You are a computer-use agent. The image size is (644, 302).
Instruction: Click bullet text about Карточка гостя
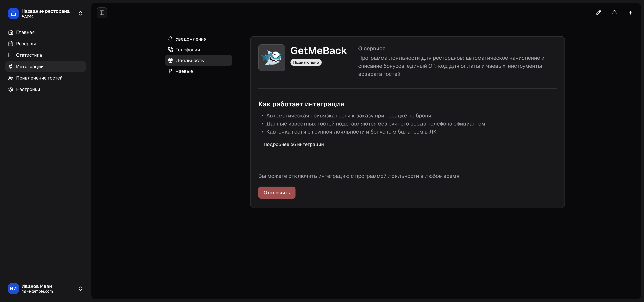pyautogui.click(x=351, y=132)
